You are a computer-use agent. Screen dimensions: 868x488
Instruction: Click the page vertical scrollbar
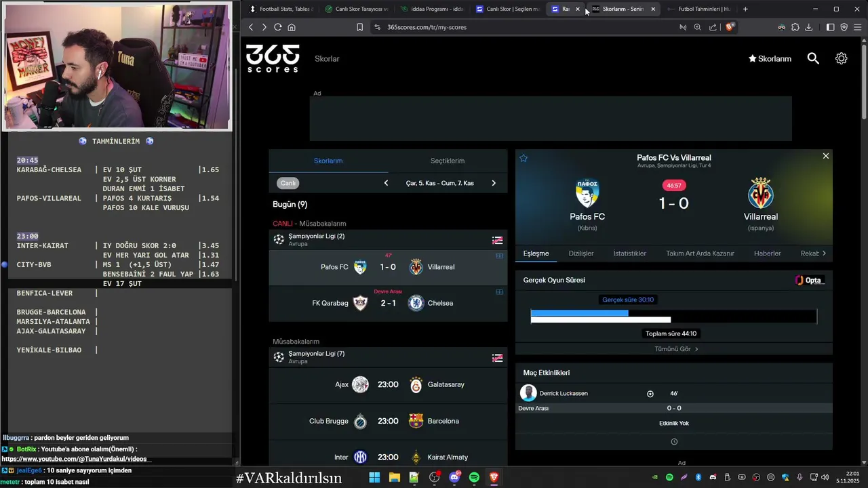click(x=865, y=81)
